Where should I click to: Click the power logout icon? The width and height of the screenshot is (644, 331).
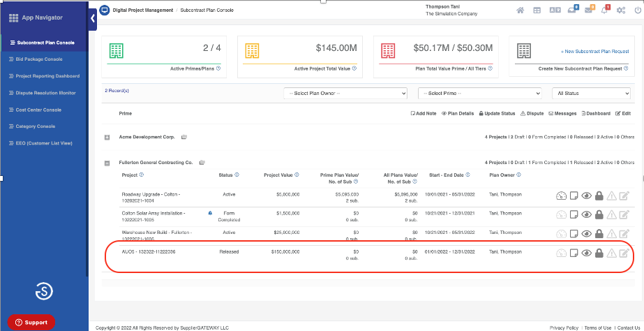[638, 10]
